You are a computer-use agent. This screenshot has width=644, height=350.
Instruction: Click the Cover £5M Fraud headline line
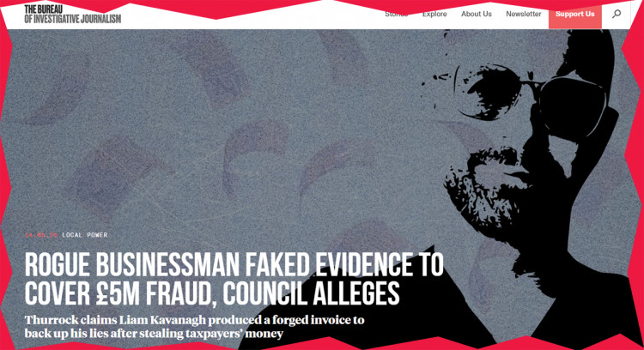(x=212, y=293)
